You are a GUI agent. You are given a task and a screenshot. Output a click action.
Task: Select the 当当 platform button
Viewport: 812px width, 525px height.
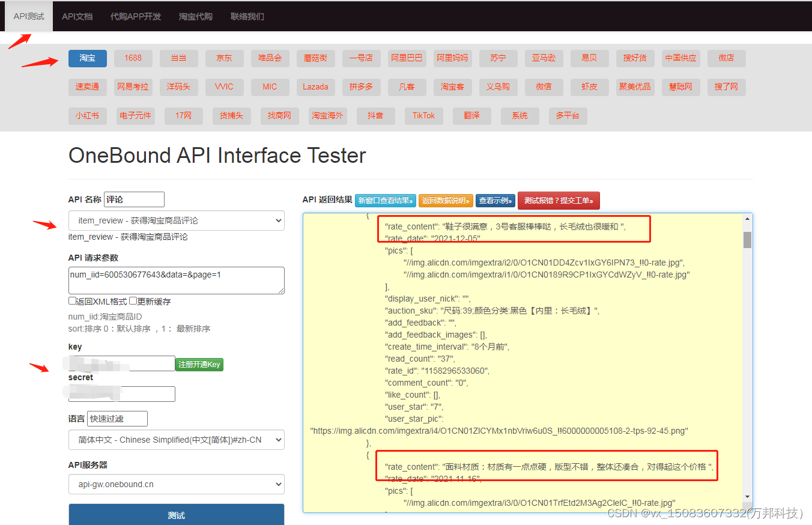pos(179,58)
